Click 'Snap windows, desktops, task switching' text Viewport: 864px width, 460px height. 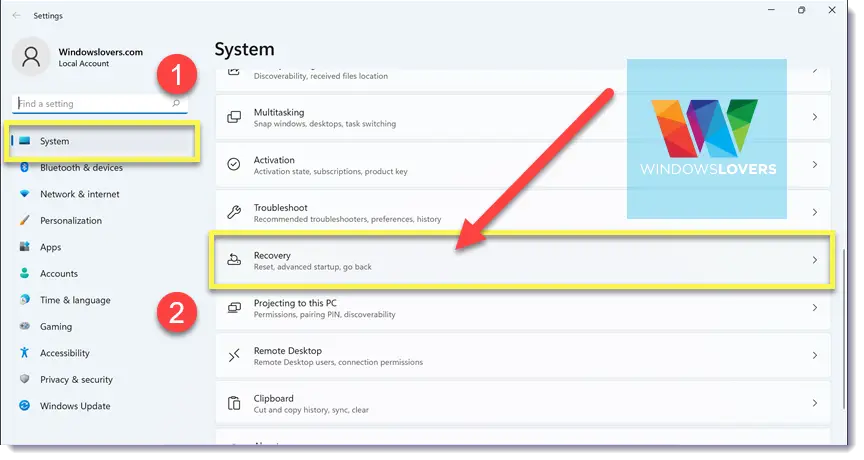click(325, 124)
